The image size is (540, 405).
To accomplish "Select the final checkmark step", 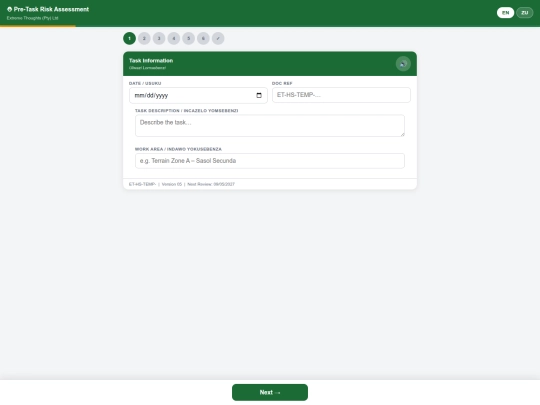I will pyautogui.click(x=218, y=38).
